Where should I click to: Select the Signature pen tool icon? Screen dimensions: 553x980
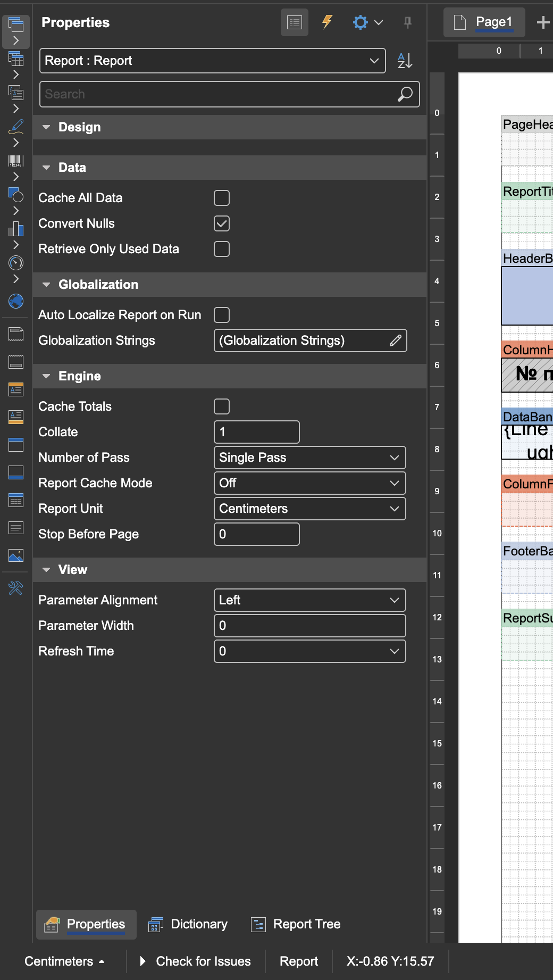pos(16,127)
